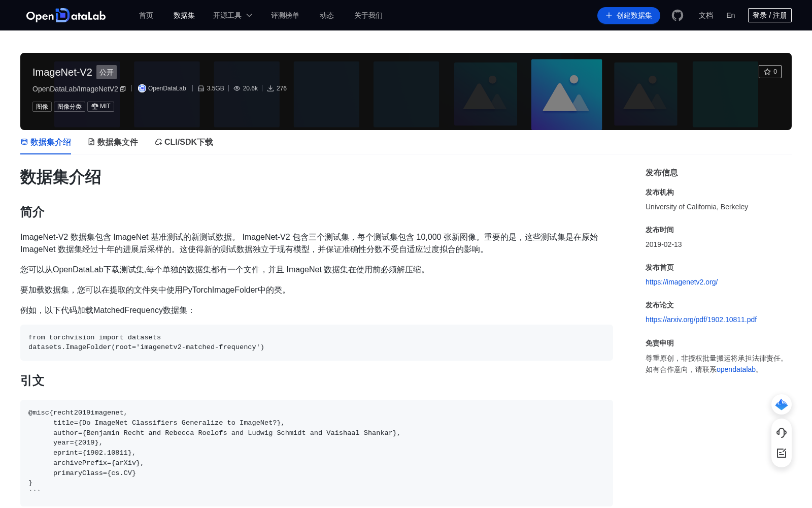Viewport: 812px width, 508px height.
Task: Click the ImageNet-V2 dataset title
Action: pos(62,72)
